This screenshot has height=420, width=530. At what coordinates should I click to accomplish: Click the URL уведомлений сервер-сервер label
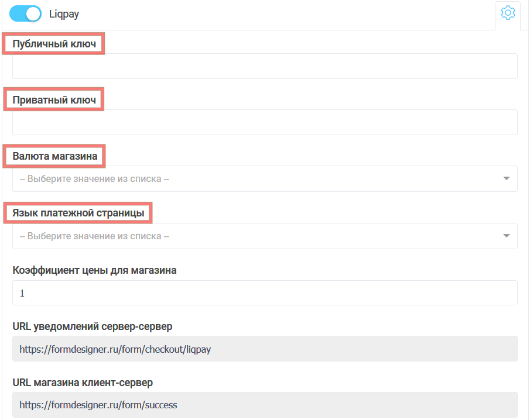(x=92, y=326)
